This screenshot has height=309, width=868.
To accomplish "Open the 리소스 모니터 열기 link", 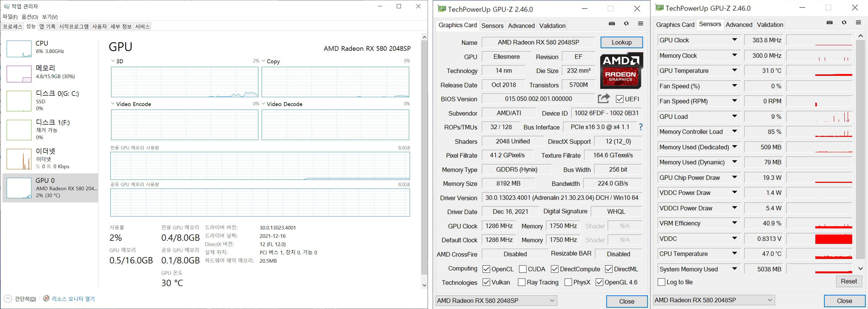I will [73, 299].
